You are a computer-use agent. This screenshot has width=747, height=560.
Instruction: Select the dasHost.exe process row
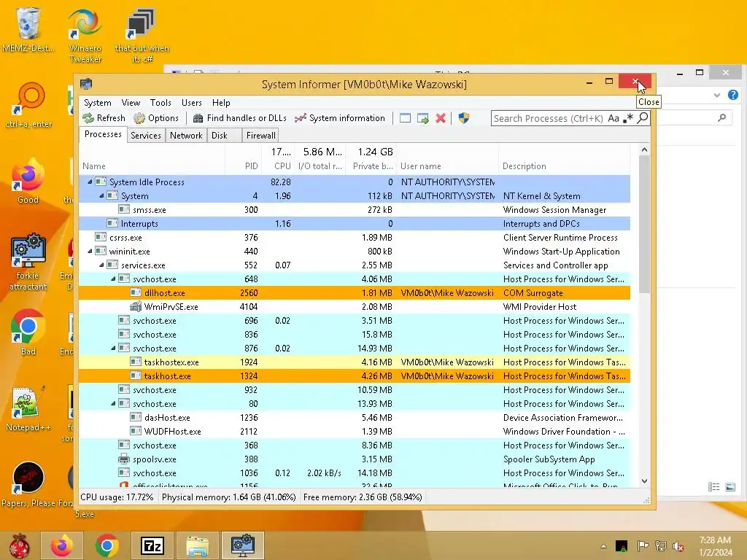[x=355, y=417]
